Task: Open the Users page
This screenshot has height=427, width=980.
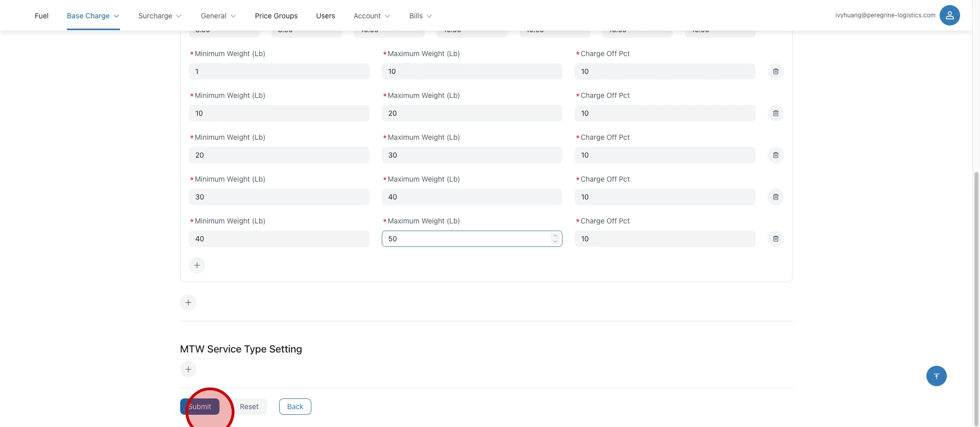Action: (326, 16)
